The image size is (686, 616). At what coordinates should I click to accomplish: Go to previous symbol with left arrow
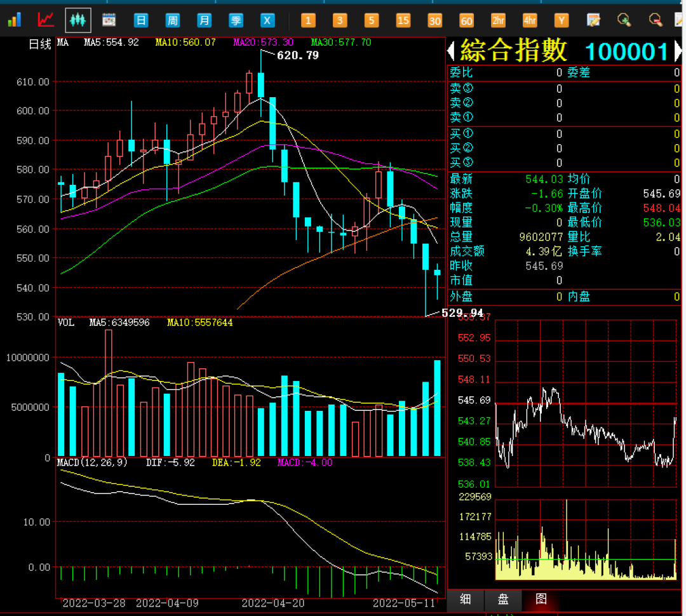(451, 51)
